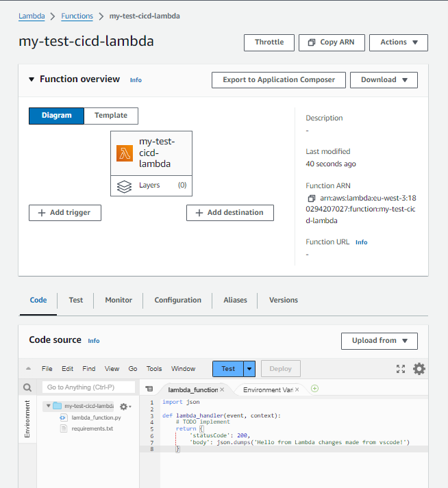Open the Tools menu in code editor
This screenshot has width=448, height=488.
pos(154,369)
